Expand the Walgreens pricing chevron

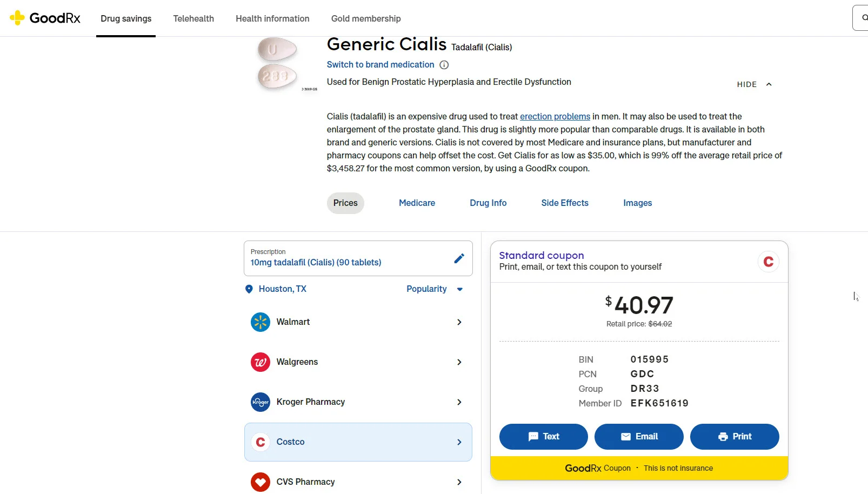coord(459,362)
